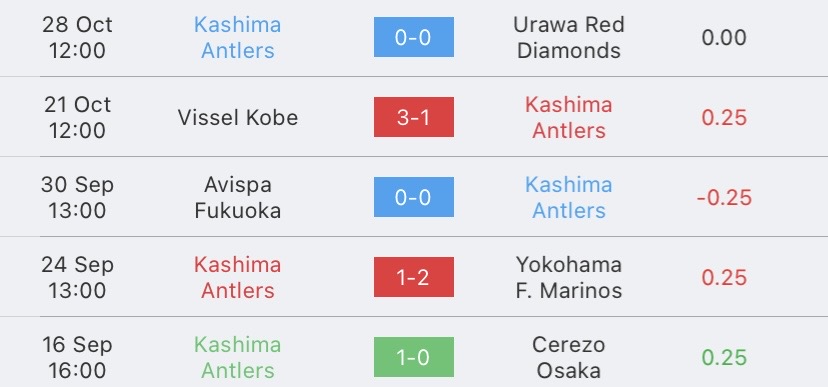Screen dimensions: 828x387
Task: Open Vissel Kobe team page
Action: (x=238, y=117)
